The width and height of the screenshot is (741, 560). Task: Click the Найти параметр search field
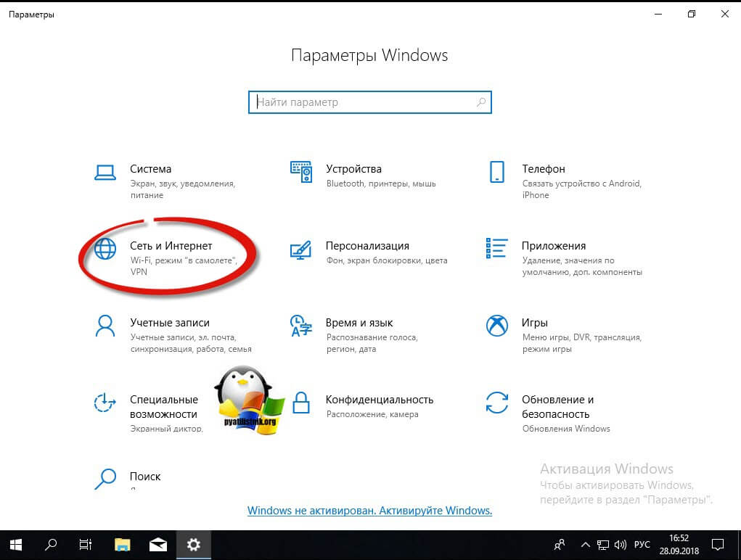(x=363, y=102)
